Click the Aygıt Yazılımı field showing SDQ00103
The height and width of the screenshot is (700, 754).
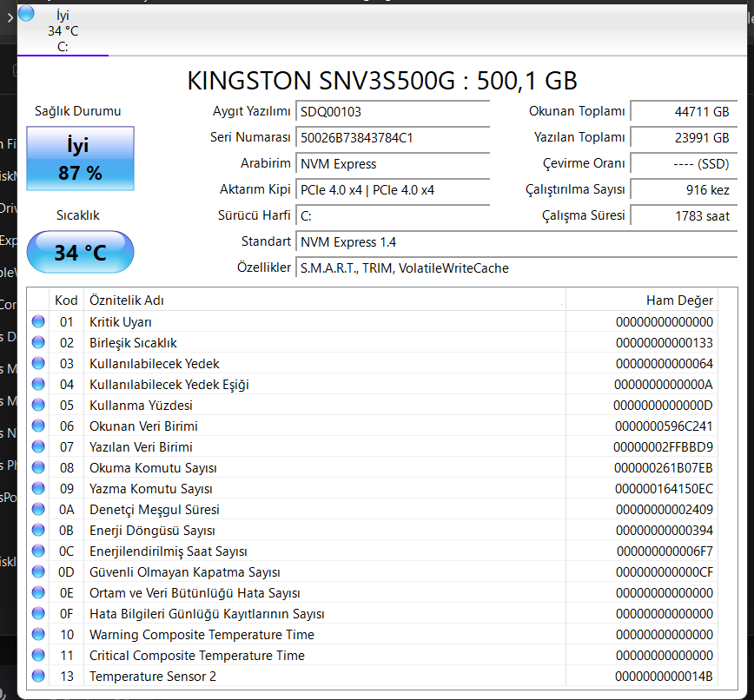click(x=393, y=111)
